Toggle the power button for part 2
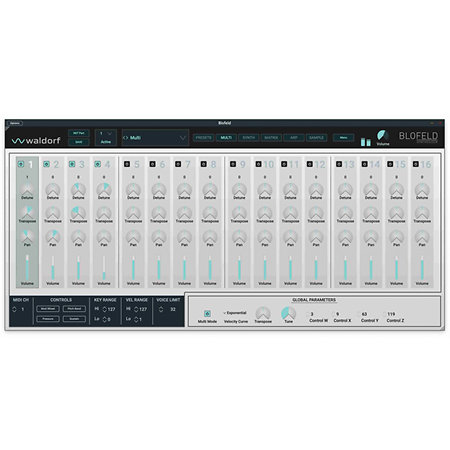 46,164
